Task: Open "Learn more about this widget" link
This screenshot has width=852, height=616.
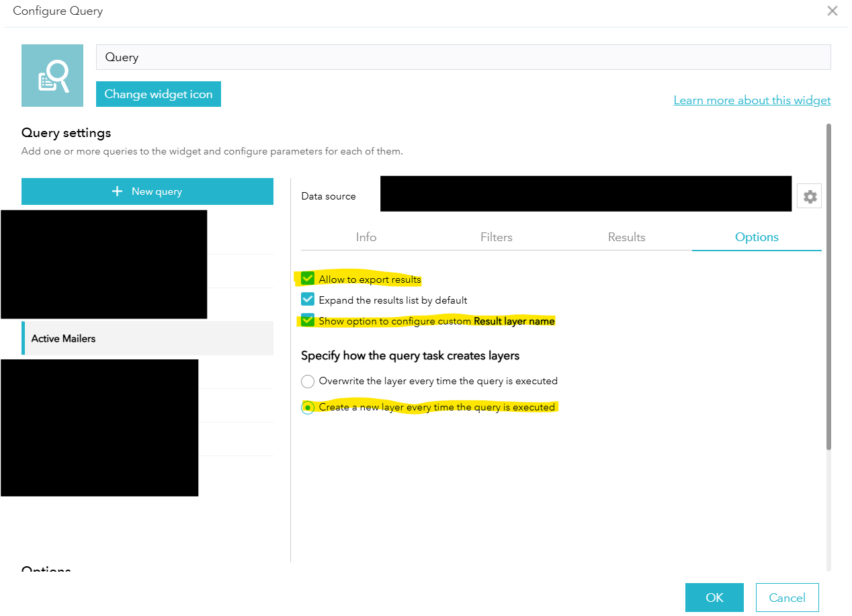Action: point(752,99)
